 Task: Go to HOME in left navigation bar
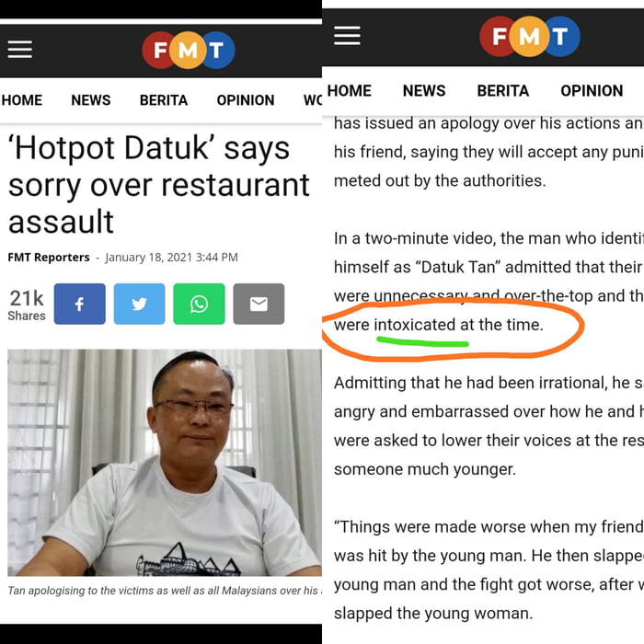pos(22,100)
